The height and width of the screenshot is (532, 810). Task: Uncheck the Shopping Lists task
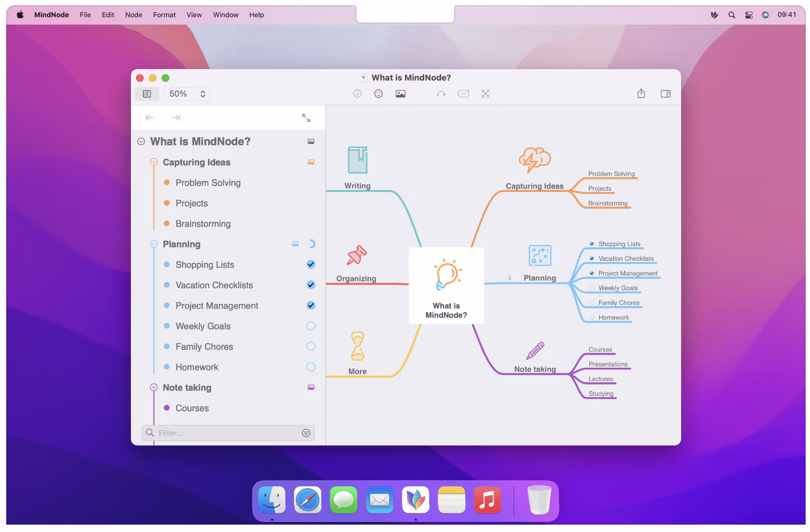point(311,264)
